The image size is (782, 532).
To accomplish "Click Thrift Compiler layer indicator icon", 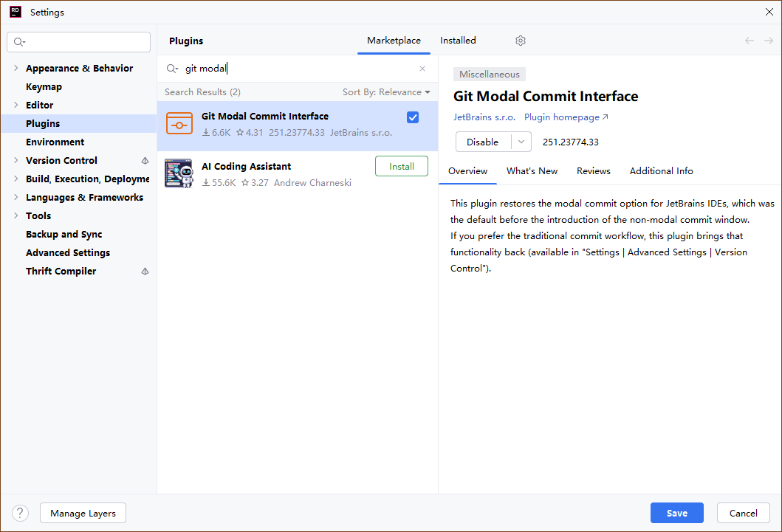I will tap(145, 272).
